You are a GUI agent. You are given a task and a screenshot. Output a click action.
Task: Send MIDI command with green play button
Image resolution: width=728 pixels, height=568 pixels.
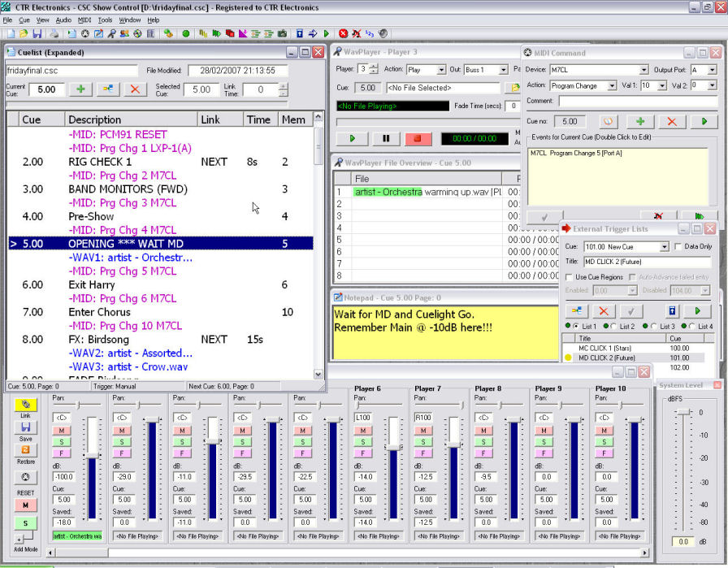(x=704, y=122)
